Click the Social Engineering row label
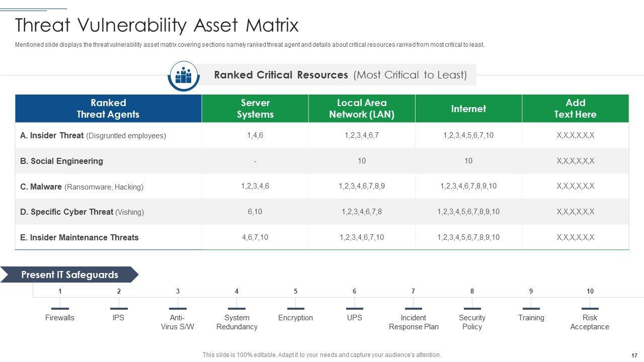This screenshot has height=362, width=644. (x=61, y=161)
